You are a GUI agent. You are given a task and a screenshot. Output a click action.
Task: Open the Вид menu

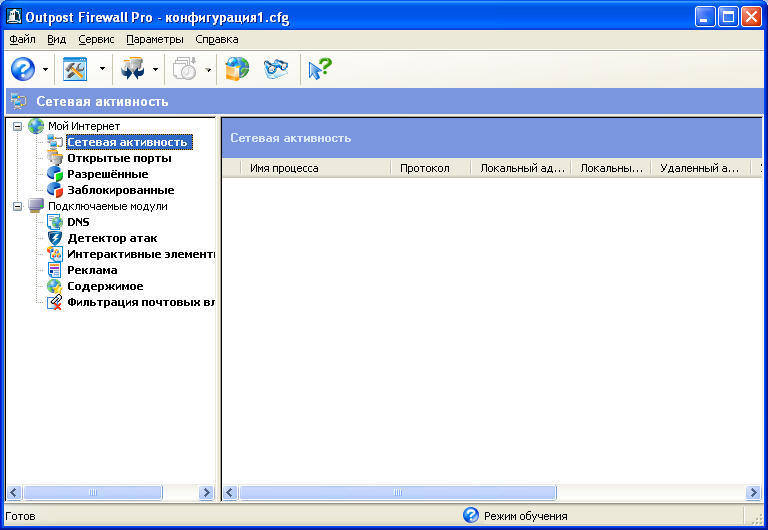coord(57,39)
